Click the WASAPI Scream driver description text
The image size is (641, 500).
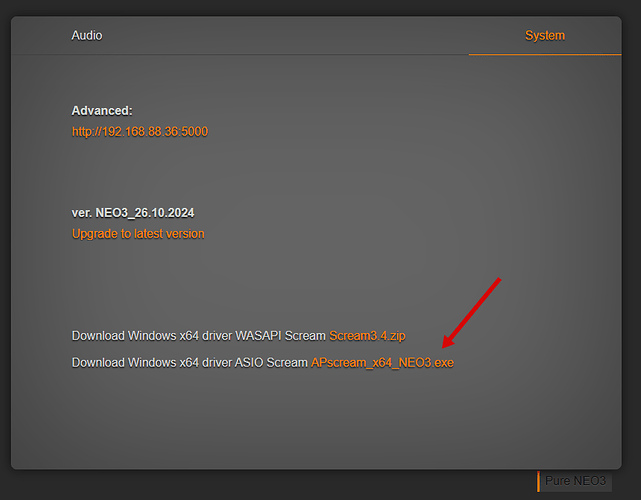click(199, 335)
